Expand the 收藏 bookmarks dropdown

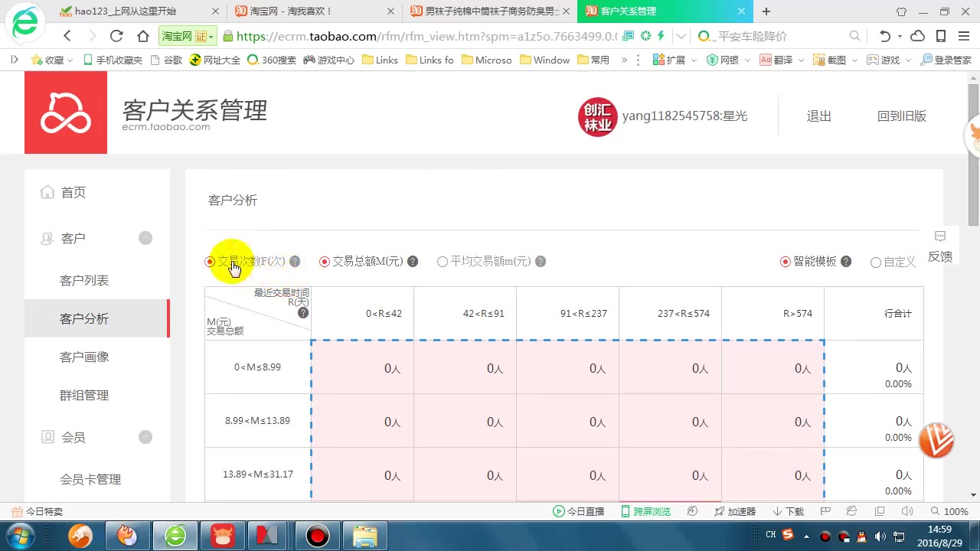tap(70, 60)
